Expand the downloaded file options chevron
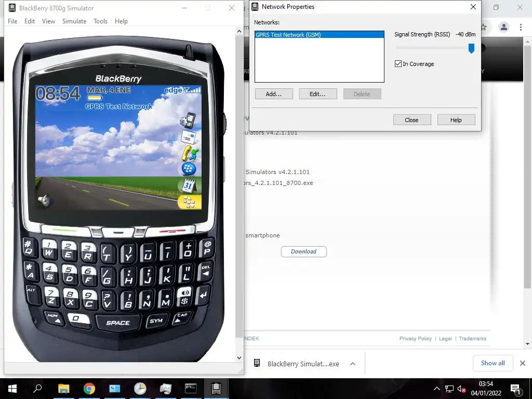 353,364
